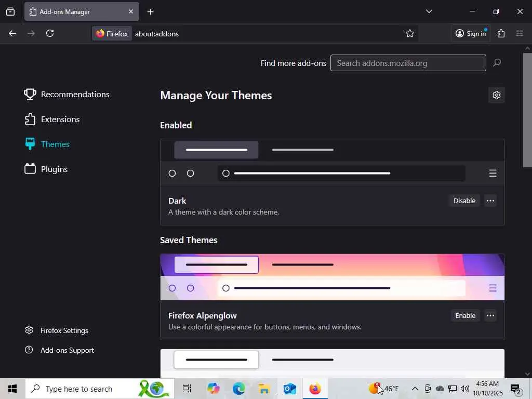Reload the current page
Viewport: 532px width, 399px height.
[x=50, y=33]
